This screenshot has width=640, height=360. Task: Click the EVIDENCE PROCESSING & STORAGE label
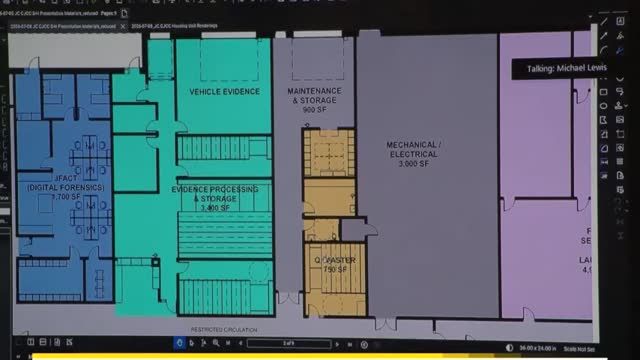pos(215,198)
